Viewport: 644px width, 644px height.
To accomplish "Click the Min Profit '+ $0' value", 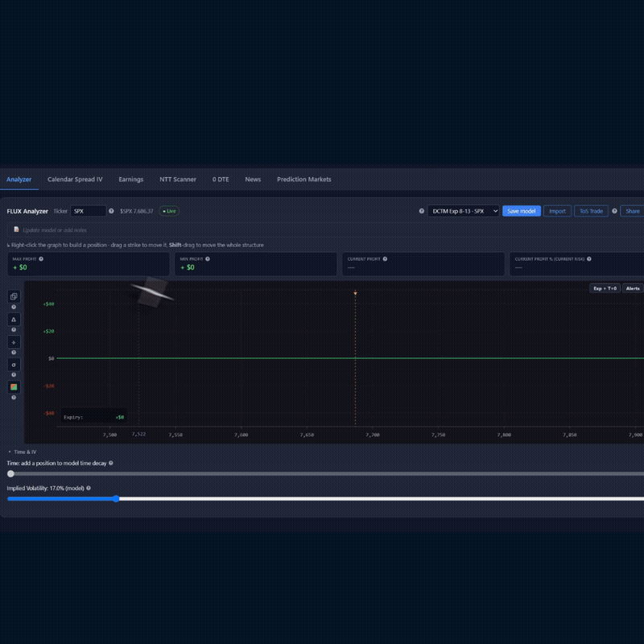I will click(x=188, y=267).
